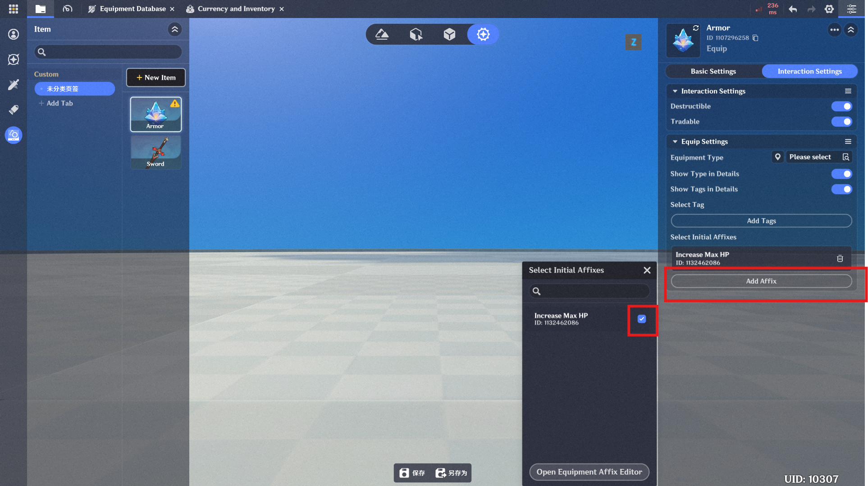The height and width of the screenshot is (486, 868).
Task: Delete the Increase Max HP affix using trash icon
Action: 840,259
